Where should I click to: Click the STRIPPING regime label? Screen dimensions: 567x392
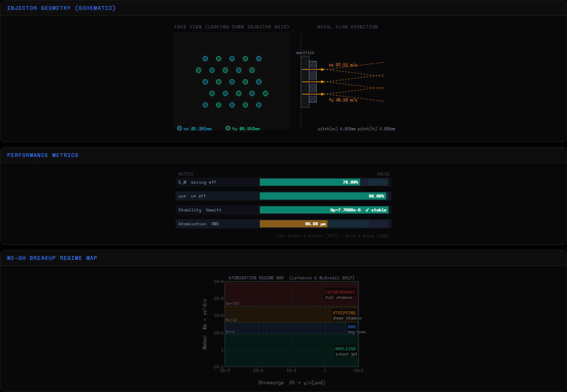(x=344, y=313)
